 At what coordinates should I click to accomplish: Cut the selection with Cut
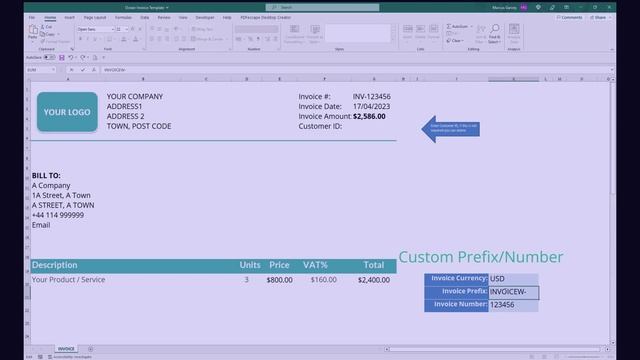point(46,27)
